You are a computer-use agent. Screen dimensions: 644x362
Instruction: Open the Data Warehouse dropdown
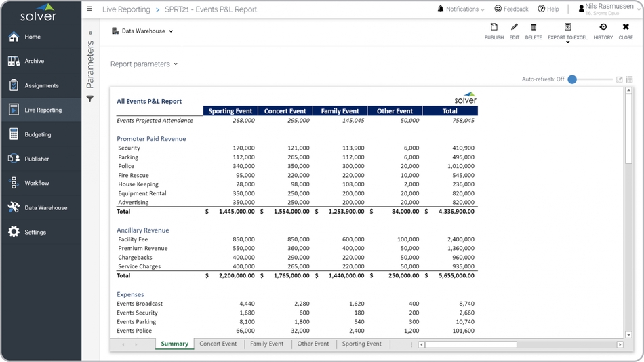(x=143, y=31)
